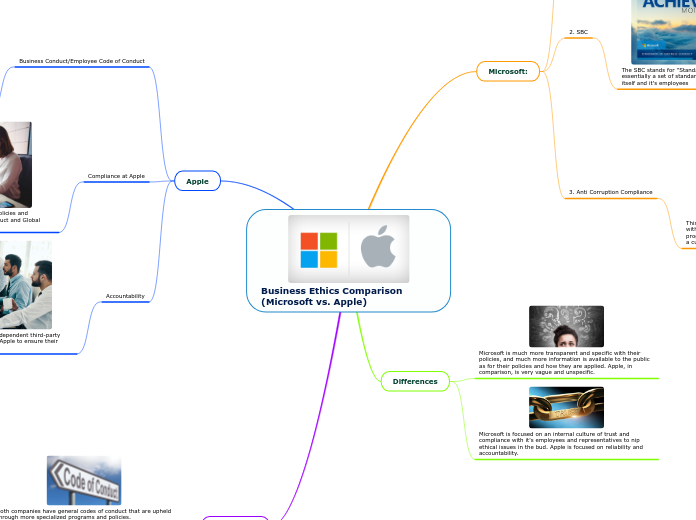Image resolution: width=696 pixels, height=520 pixels.
Task: Click the 'Accountability' subtopic
Action: (125, 296)
